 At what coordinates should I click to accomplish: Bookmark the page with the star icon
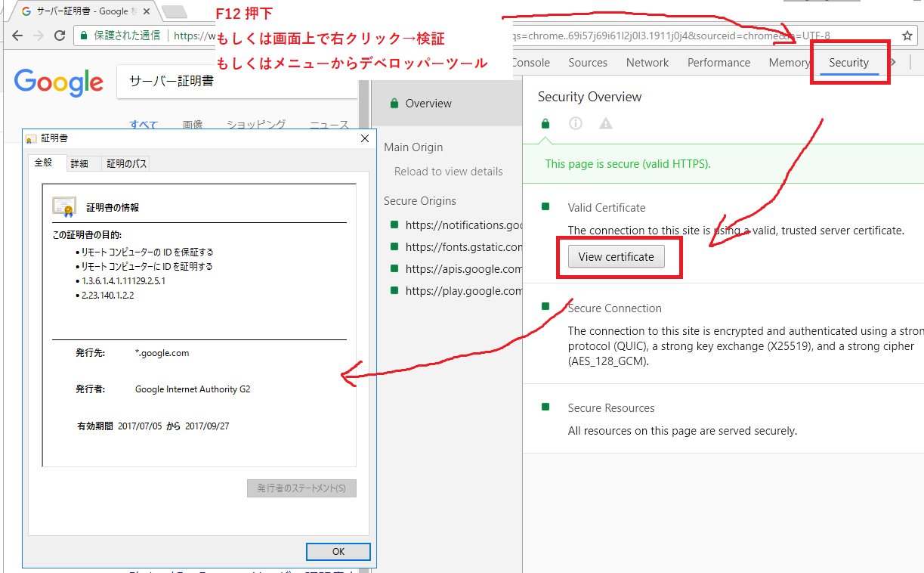point(907,36)
